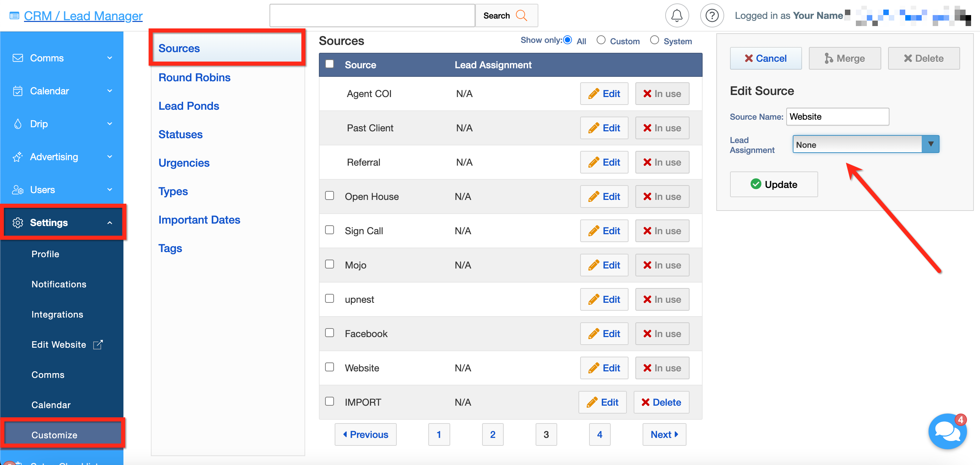Click the Drip droplet icon
Viewport: 980px width, 465px height.
pyautogui.click(x=17, y=124)
